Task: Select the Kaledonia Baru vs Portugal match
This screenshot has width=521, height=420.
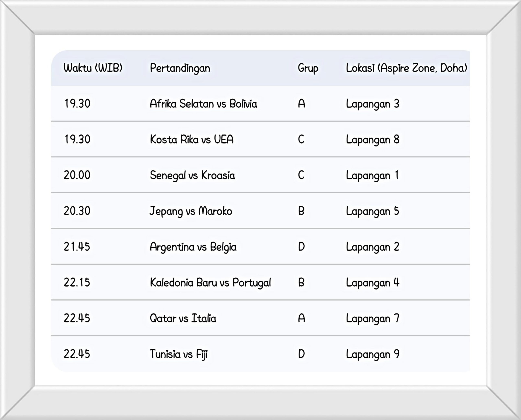Action: tap(210, 283)
